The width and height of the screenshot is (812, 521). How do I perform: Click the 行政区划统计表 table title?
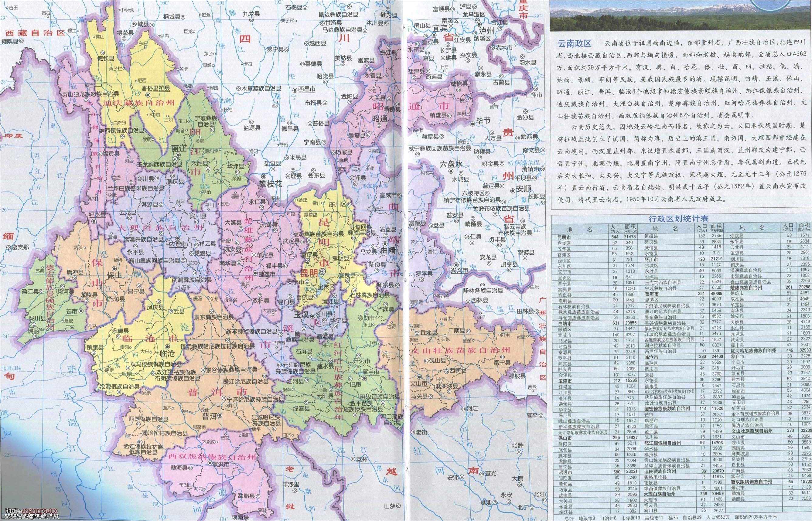point(678,219)
